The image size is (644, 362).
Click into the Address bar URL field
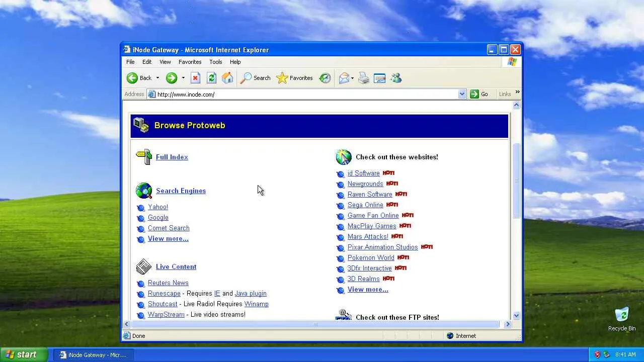coord(307,94)
